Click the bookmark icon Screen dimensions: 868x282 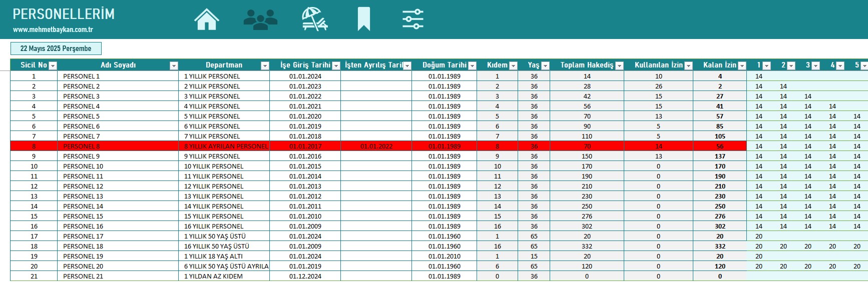click(x=364, y=19)
